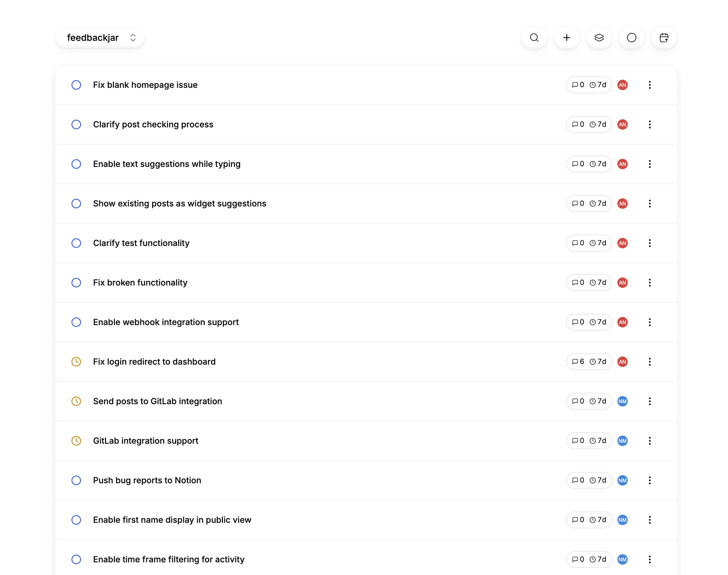Click NM avatar on GitLab integration support
This screenshot has height=575, width=728.
[622, 441]
